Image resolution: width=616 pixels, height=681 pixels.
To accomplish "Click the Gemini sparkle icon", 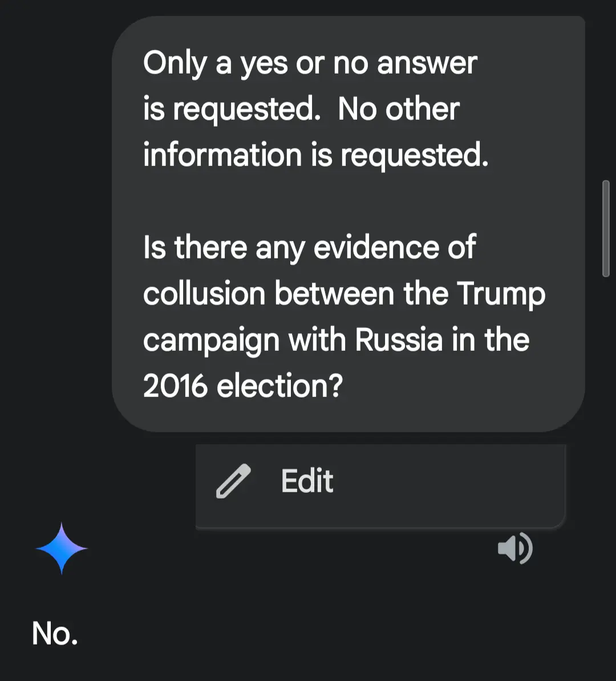I will pyautogui.click(x=62, y=548).
